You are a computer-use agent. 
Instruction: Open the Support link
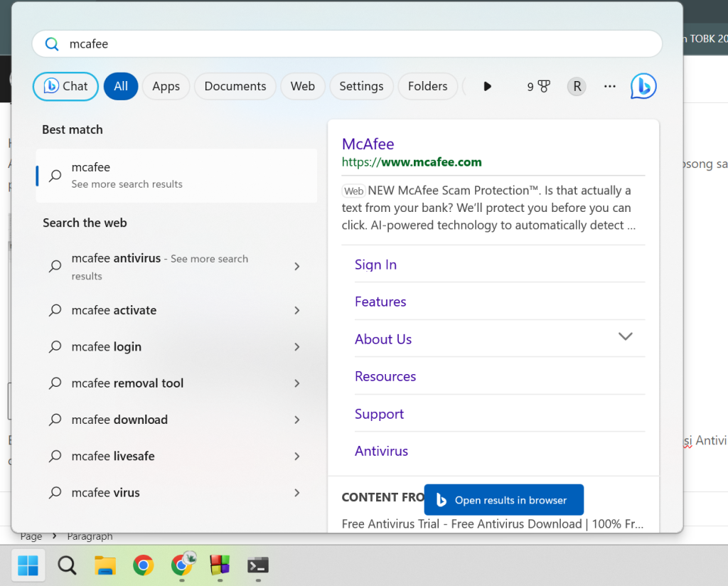(x=380, y=414)
